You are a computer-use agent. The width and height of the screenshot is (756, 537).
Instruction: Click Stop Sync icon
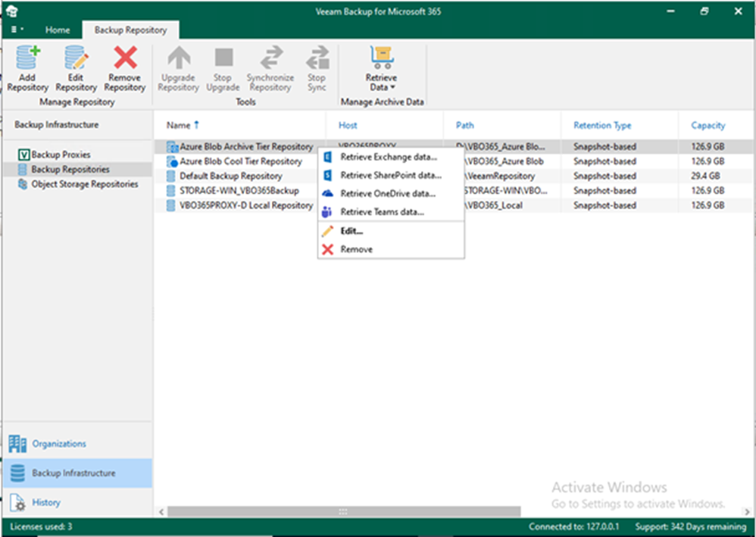pyautogui.click(x=317, y=58)
